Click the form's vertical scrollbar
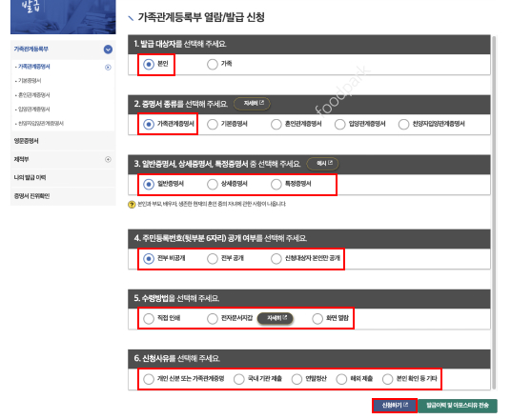The height and width of the screenshot is (419, 532). pyautogui.click(x=494, y=212)
